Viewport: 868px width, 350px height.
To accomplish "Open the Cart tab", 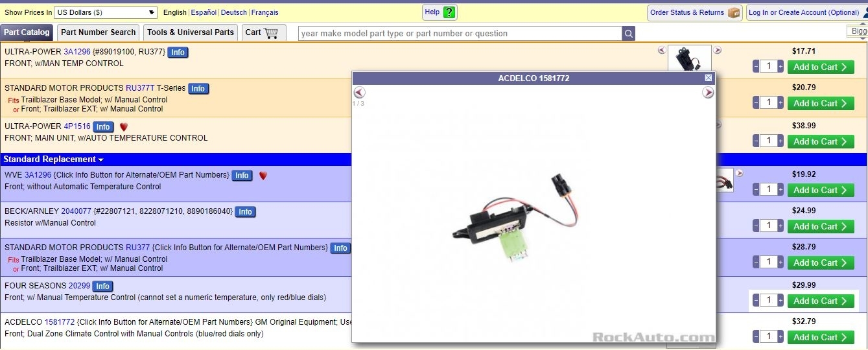I will tap(263, 32).
